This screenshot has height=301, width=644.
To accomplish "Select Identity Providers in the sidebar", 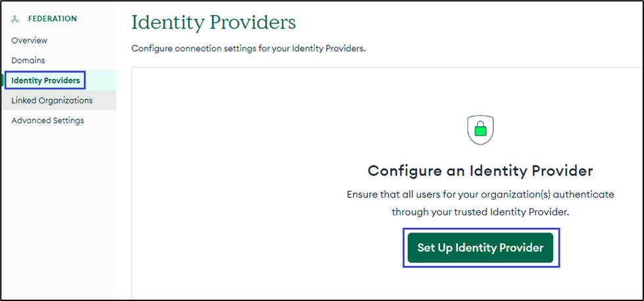I will click(45, 81).
